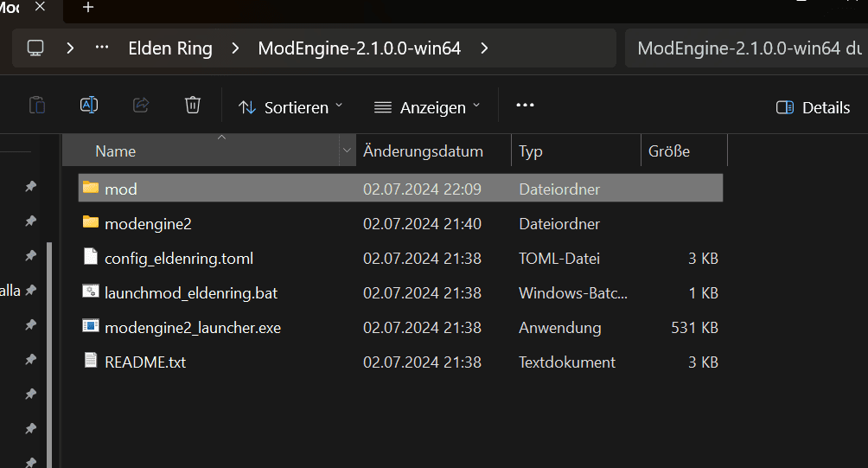
Task: Select modengine2_launcher.exe file name
Action: pyautogui.click(x=193, y=328)
